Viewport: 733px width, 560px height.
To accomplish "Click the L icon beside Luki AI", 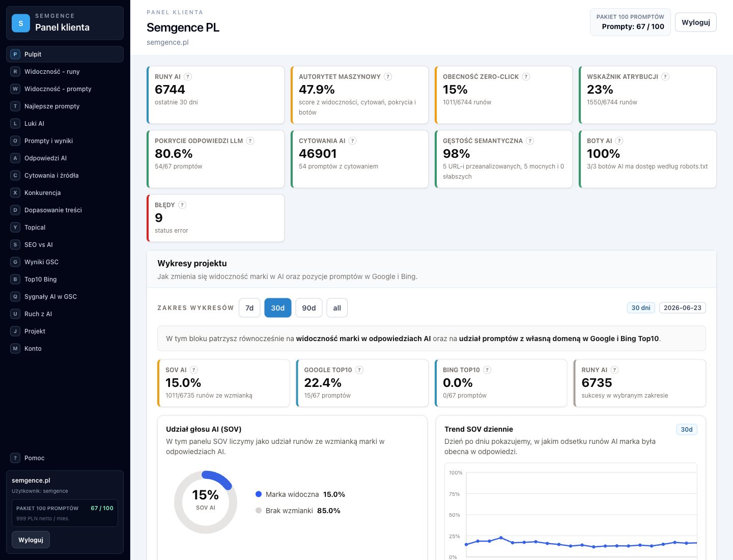I will tap(15, 124).
